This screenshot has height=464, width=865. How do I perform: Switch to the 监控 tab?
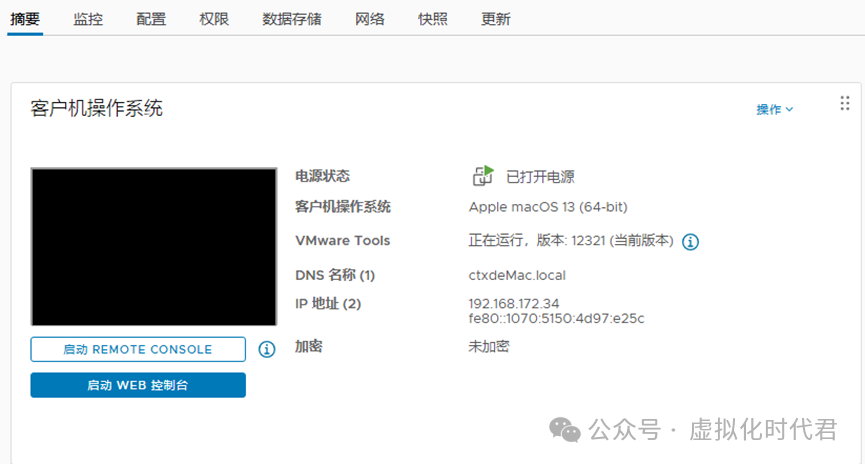pyautogui.click(x=88, y=19)
